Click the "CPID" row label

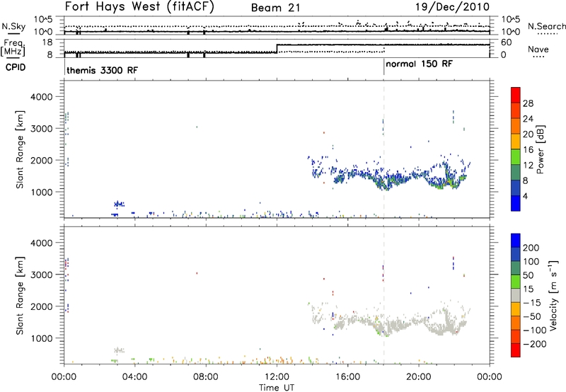click(16, 67)
